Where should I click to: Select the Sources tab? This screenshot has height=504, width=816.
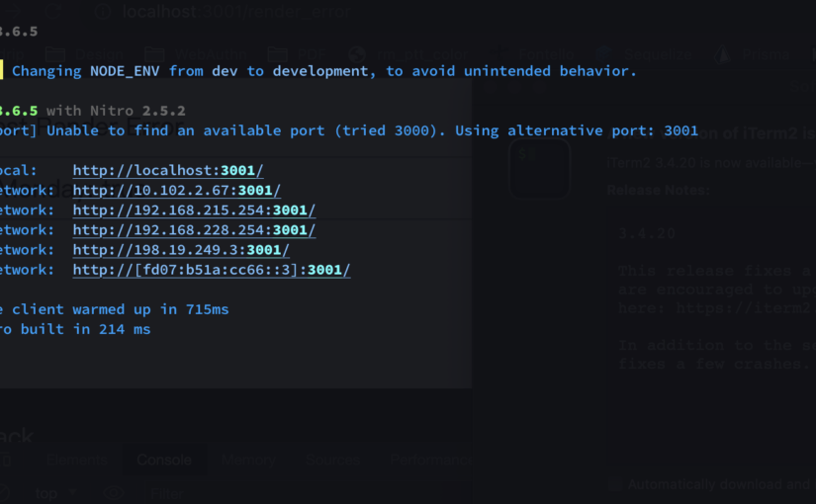point(332,460)
